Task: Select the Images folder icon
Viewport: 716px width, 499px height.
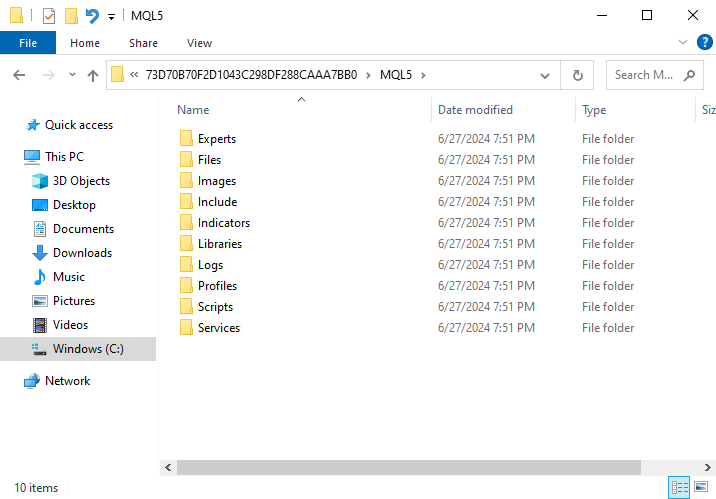Action: pos(186,180)
